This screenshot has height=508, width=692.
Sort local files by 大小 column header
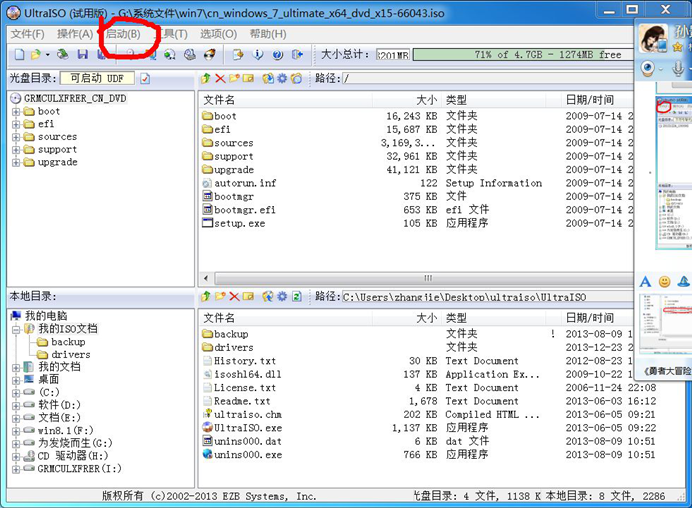click(406, 318)
